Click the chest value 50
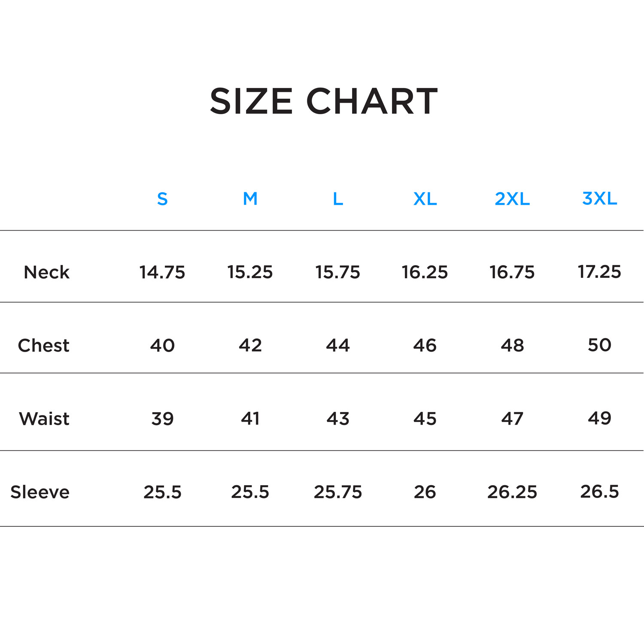Image resolution: width=644 pixels, height=644 pixels. click(599, 345)
